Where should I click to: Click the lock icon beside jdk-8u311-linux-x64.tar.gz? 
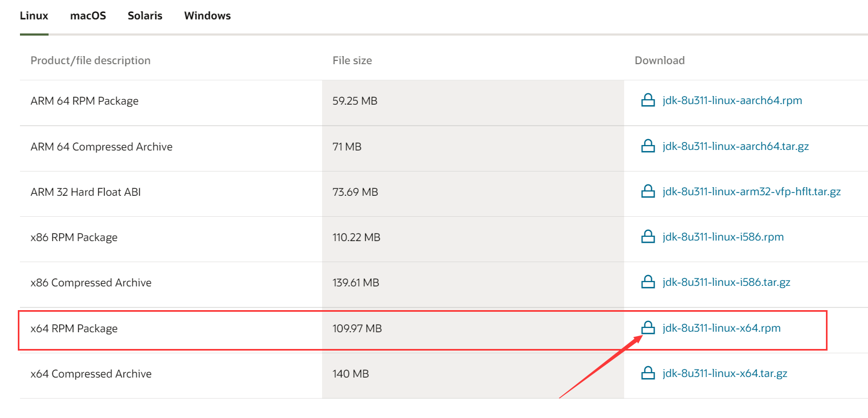(648, 373)
